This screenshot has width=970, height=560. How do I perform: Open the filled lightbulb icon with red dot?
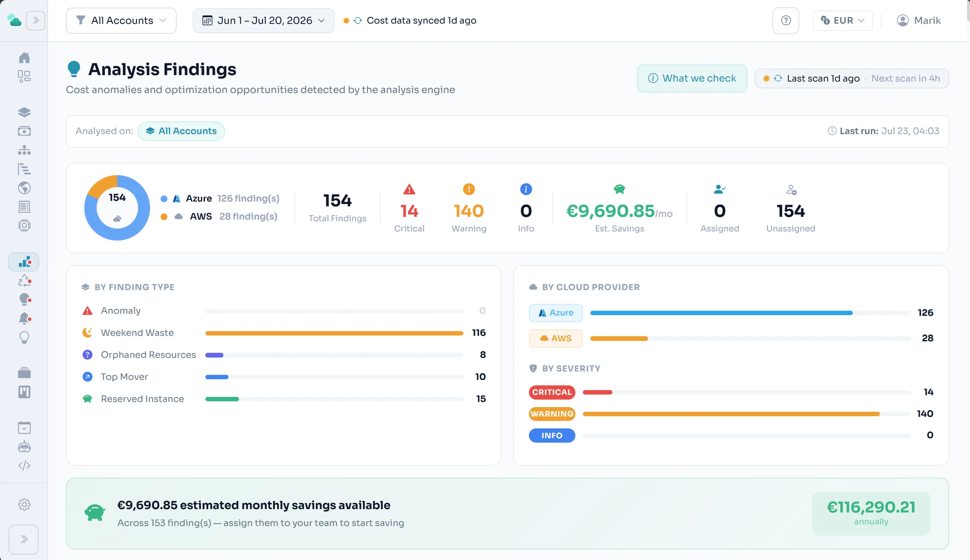[24, 299]
